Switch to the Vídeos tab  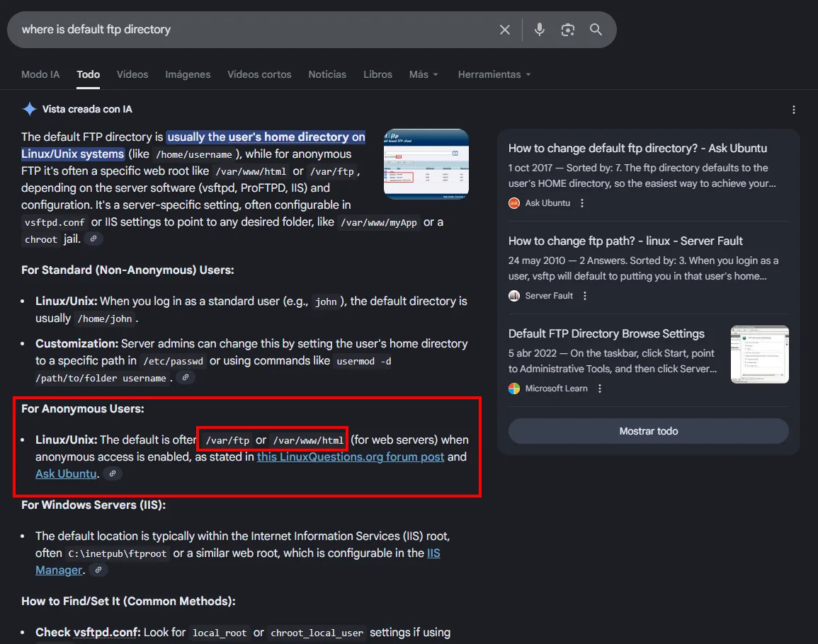click(x=132, y=74)
